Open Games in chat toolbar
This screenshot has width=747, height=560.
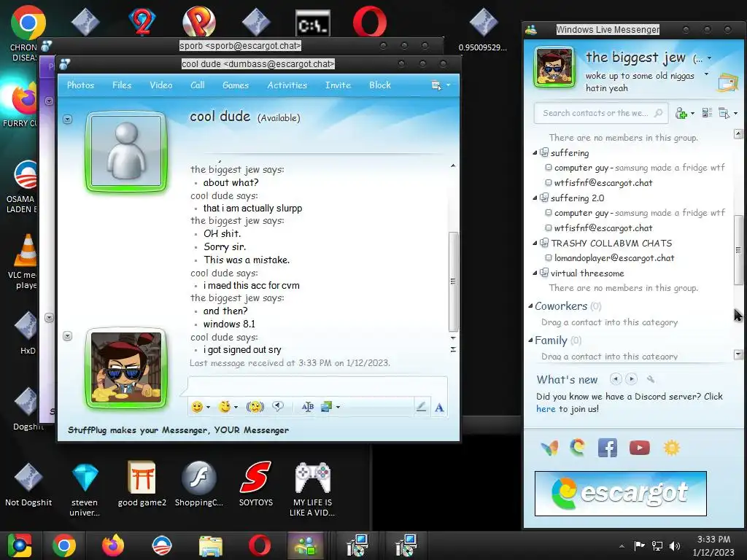click(236, 85)
